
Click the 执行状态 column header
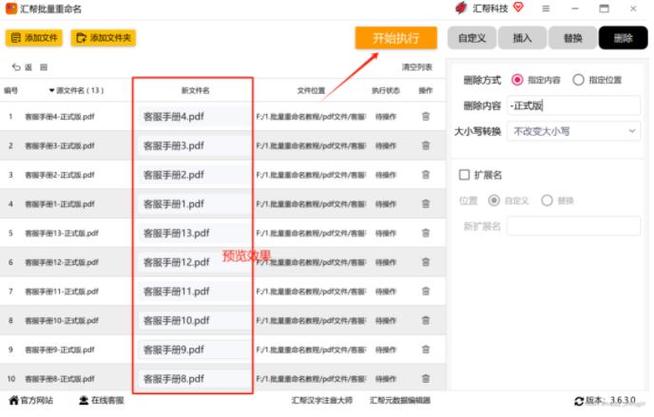(x=386, y=90)
